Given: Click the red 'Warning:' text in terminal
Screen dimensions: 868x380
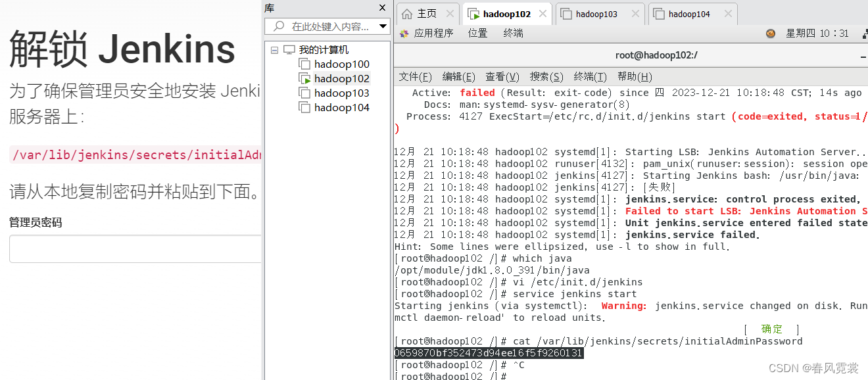Looking at the screenshot, I should [x=624, y=306].
